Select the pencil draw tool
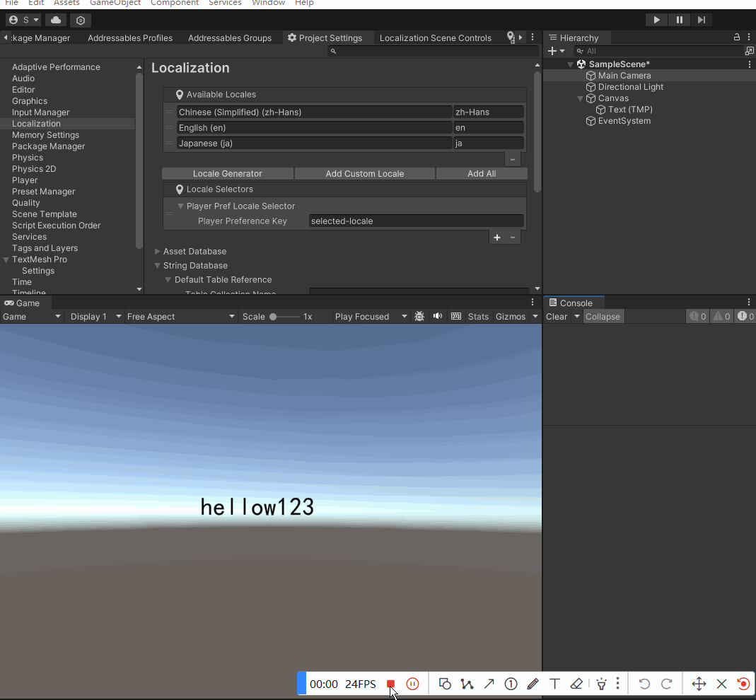The image size is (756, 700). tap(533, 684)
